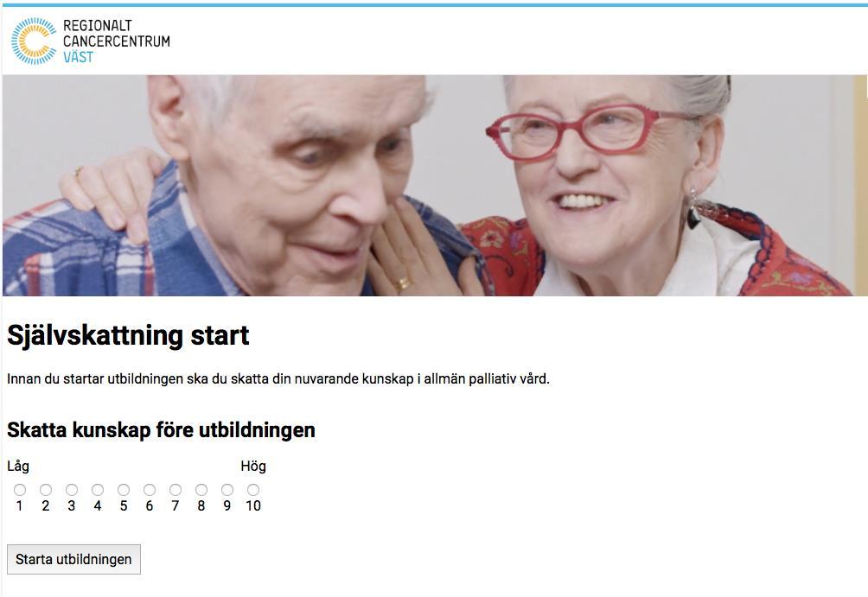Pick rating 9 radio button

[x=227, y=490]
